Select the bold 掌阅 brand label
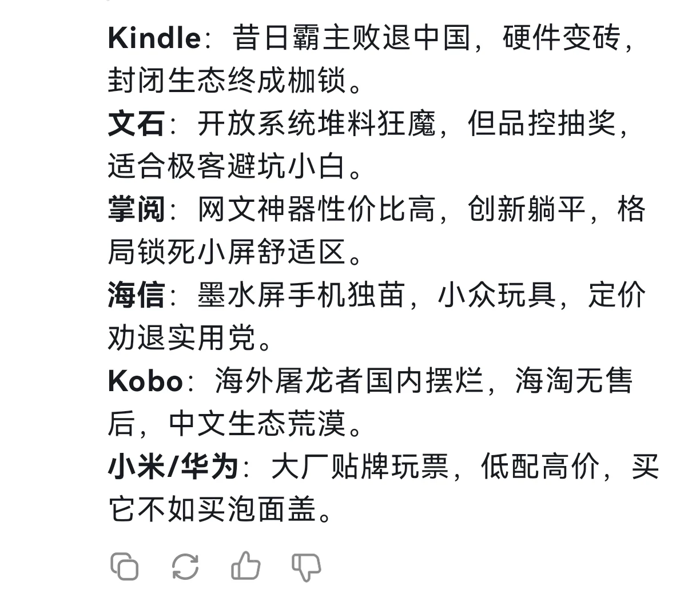 pos(137,209)
